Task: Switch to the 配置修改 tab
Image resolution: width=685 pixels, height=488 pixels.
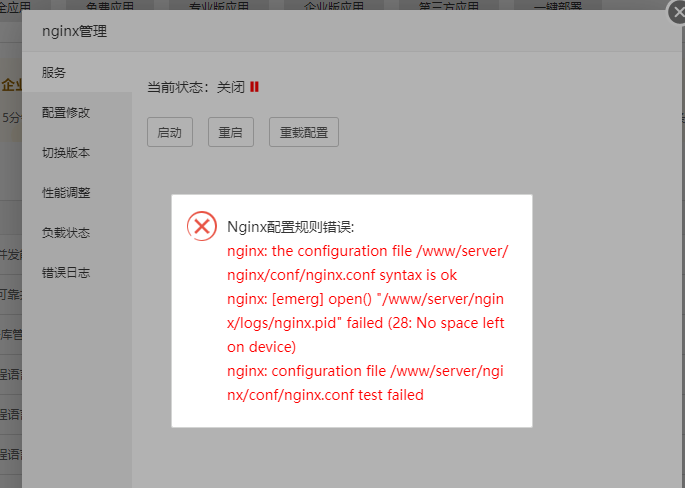Action: point(76,112)
